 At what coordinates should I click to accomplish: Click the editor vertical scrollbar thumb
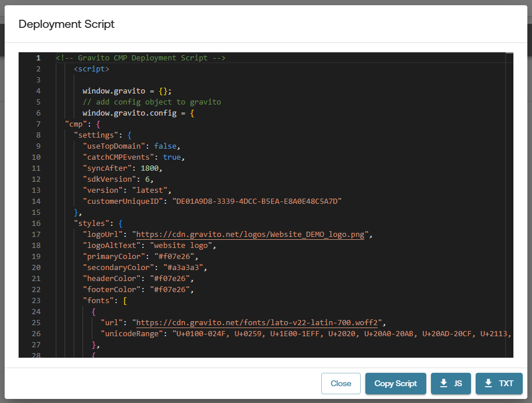(x=509, y=53)
